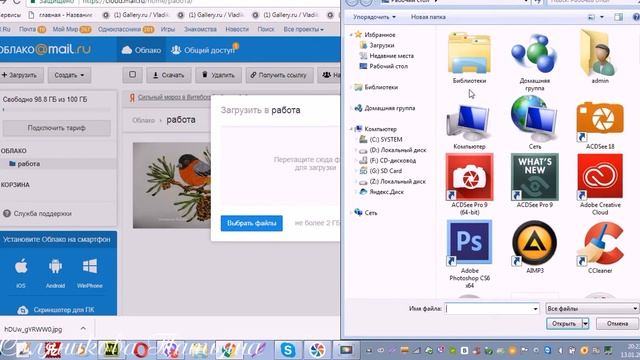Expand download item menu for hDUw_gYRWW0.jpg
The width and height of the screenshot is (640, 360).
(x=83, y=329)
